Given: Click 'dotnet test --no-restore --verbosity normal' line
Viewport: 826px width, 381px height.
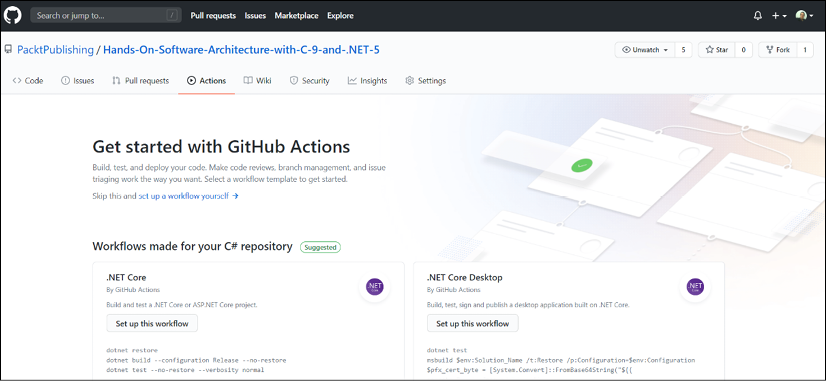Looking at the screenshot, I should coord(184,370).
